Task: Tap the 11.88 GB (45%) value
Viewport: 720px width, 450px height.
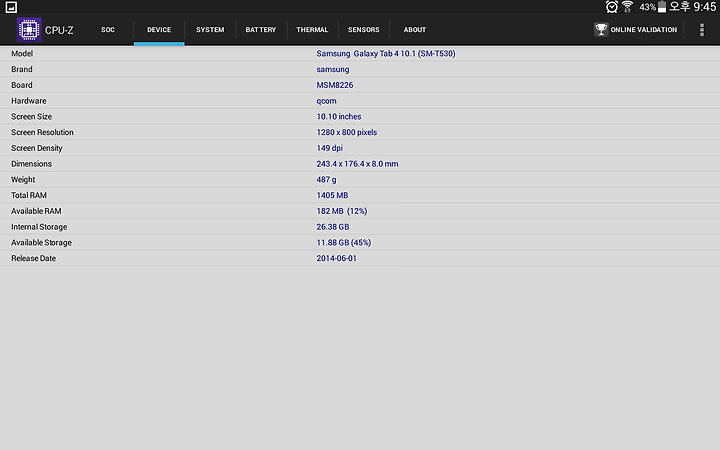Action: click(344, 242)
